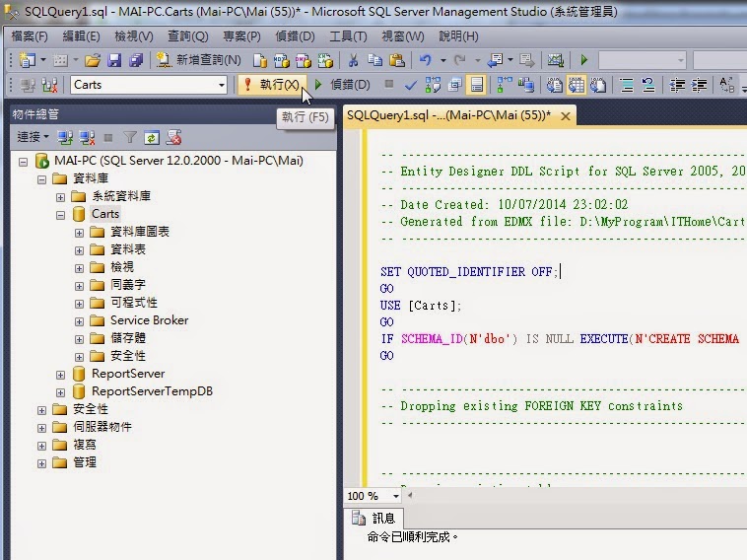Open the 檢視(V) menu
The height and width of the screenshot is (560, 747).
134,36
